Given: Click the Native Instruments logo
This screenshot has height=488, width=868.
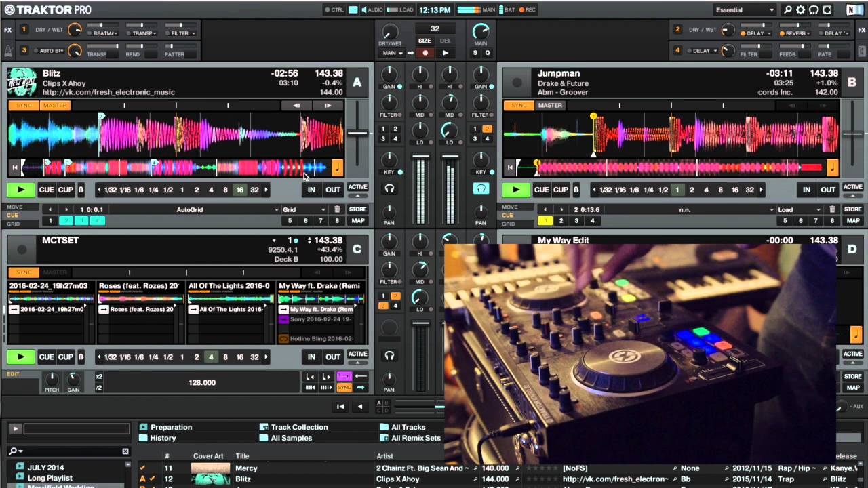Looking at the screenshot, I should tap(854, 10).
